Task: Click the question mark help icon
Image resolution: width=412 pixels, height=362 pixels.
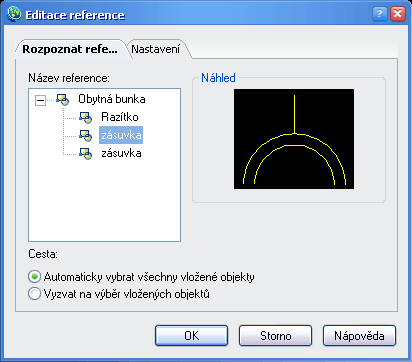Action: tap(379, 14)
